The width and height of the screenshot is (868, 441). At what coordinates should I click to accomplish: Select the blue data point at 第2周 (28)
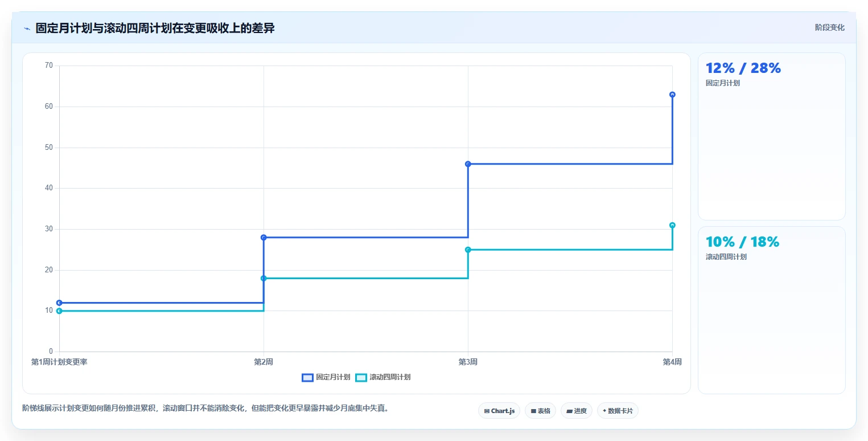coord(264,237)
